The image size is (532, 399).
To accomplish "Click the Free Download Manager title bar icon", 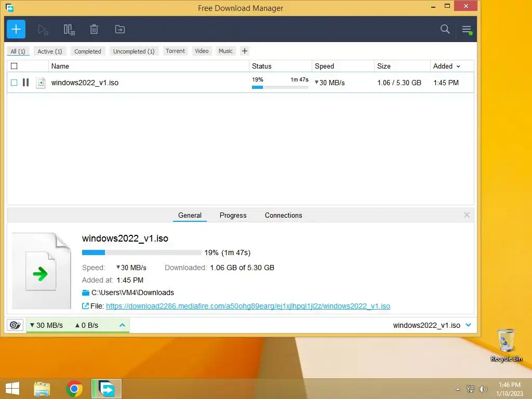I will 10,7.
